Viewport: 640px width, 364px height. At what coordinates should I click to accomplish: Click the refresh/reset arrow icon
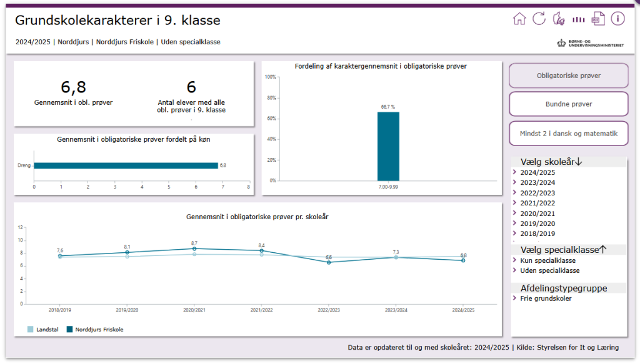click(539, 19)
